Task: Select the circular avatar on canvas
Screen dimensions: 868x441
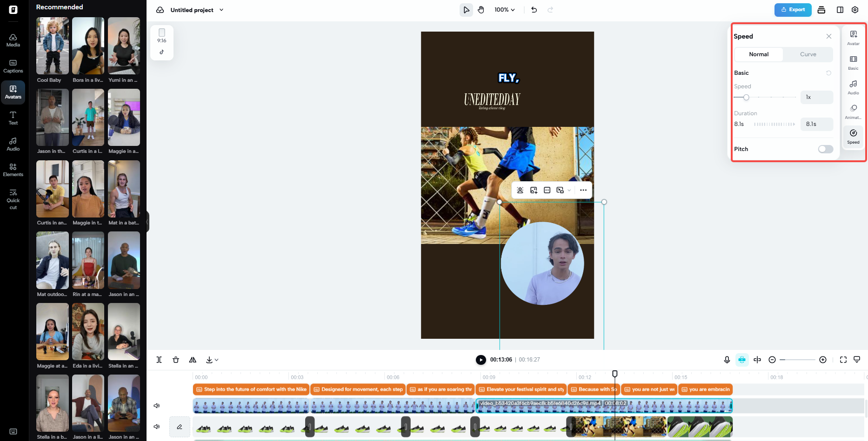Action: click(x=542, y=263)
